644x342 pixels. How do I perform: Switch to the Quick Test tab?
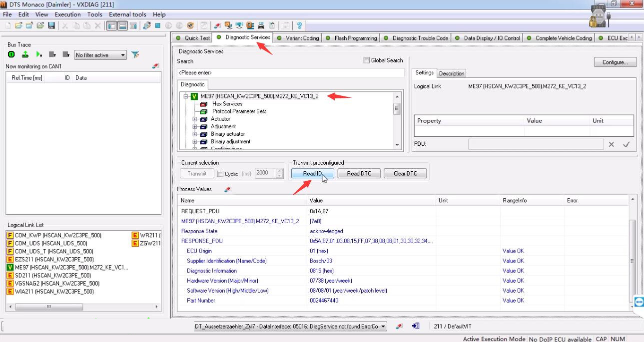[193, 38]
